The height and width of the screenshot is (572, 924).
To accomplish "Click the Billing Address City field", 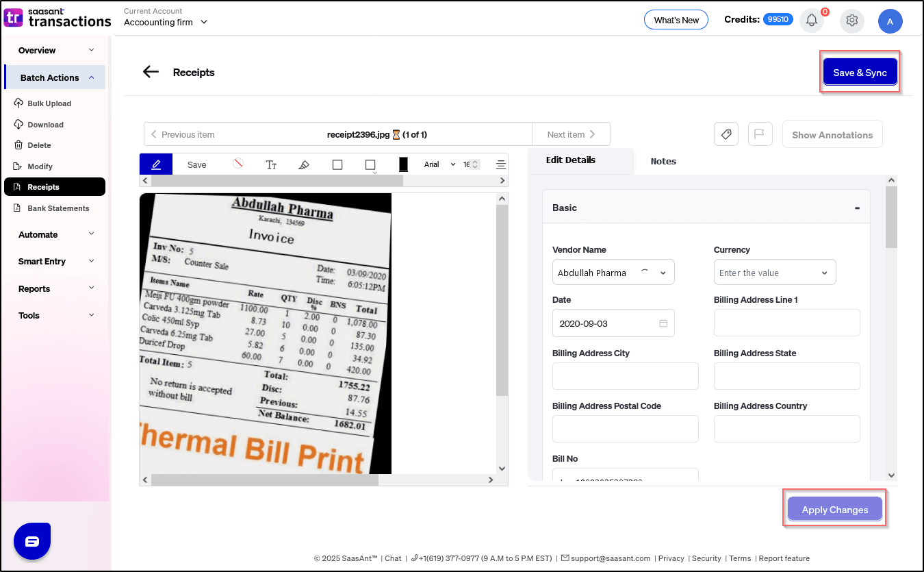I will click(x=625, y=376).
